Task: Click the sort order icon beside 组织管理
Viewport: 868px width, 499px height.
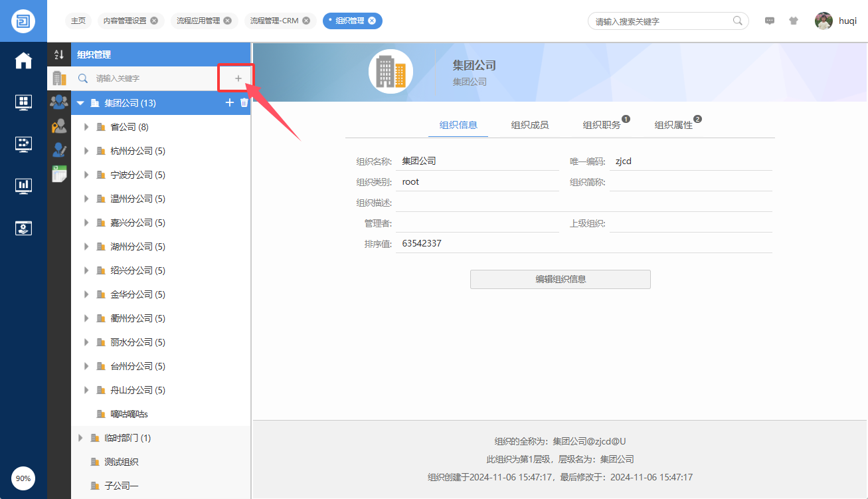Action: point(59,54)
